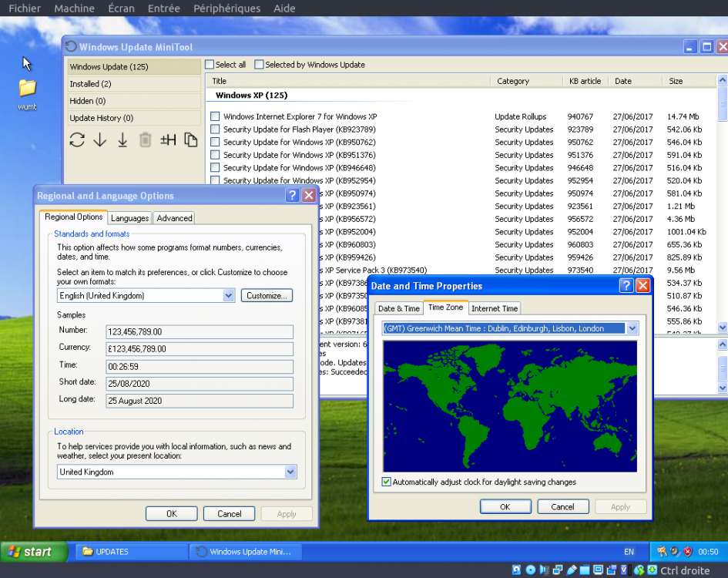Screen dimensions: 728x578
Task: Click the install updates icon with underlined arrow
Action: click(x=122, y=139)
